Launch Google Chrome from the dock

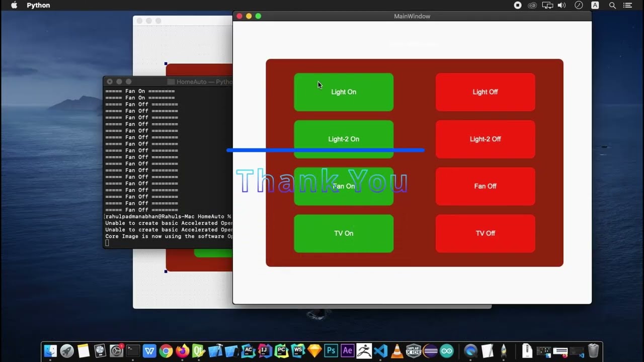pos(166,350)
